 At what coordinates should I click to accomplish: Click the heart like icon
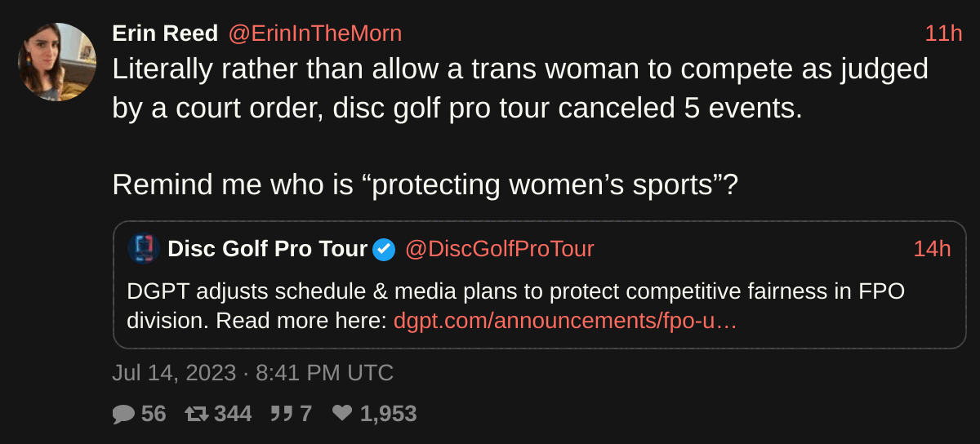(x=342, y=415)
